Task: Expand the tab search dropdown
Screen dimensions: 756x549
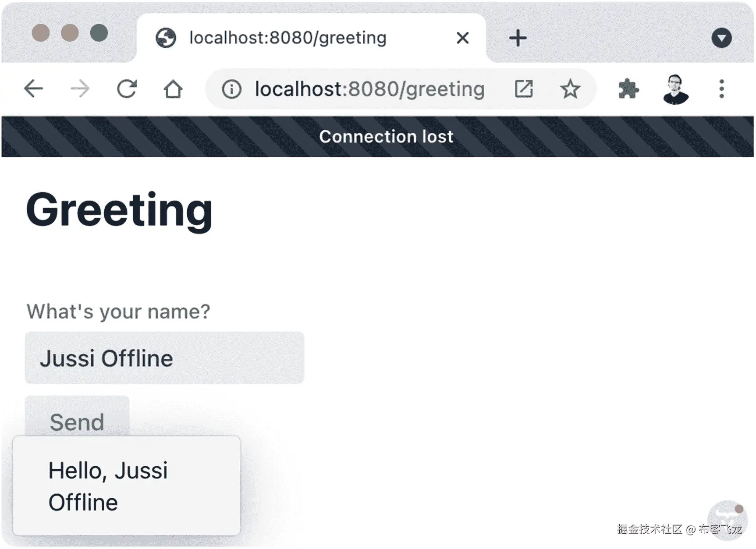Action: (721, 38)
